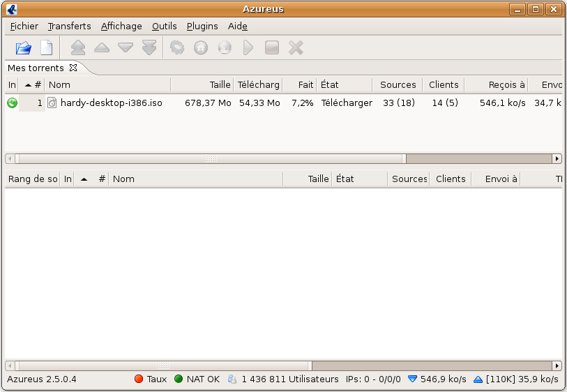This screenshot has width=567, height=392.
Task: Sort downloads by Taille column header
Action: pos(202,84)
